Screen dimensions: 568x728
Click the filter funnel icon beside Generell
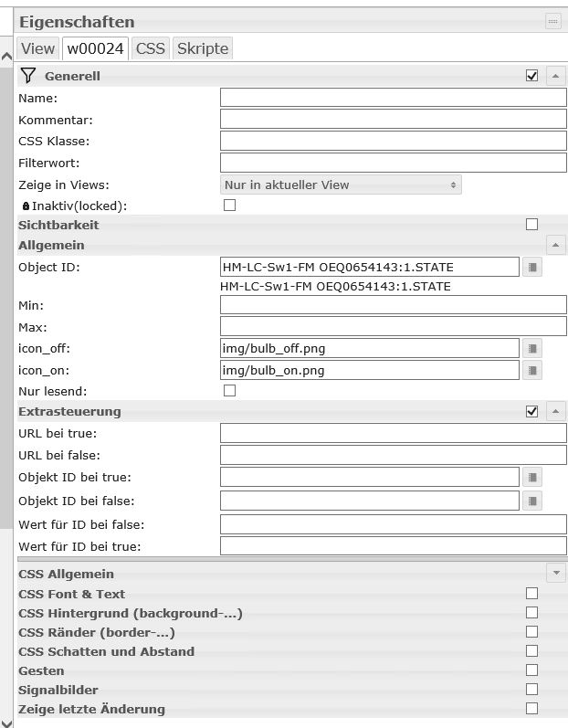pyautogui.click(x=27, y=76)
